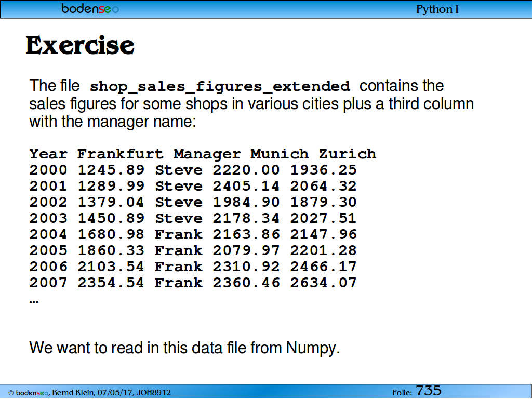This screenshot has width=532, height=399.
Task: Click the Munich value 2178.34
Action: pyautogui.click(x=246, y=218)
